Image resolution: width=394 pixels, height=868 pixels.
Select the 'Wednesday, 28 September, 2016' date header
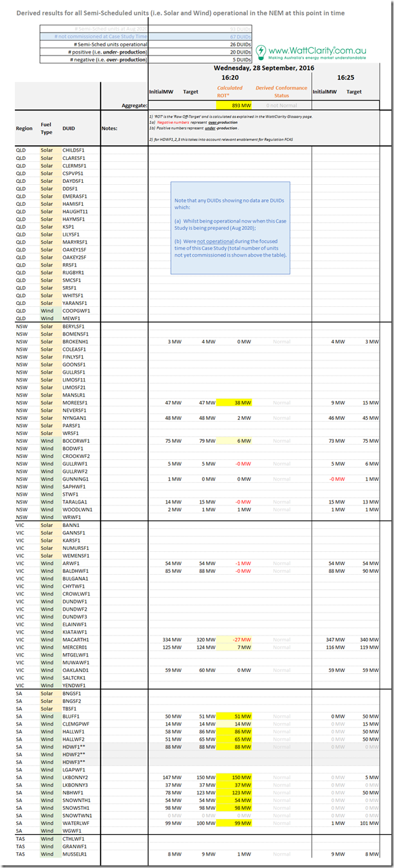coord(263,68)
